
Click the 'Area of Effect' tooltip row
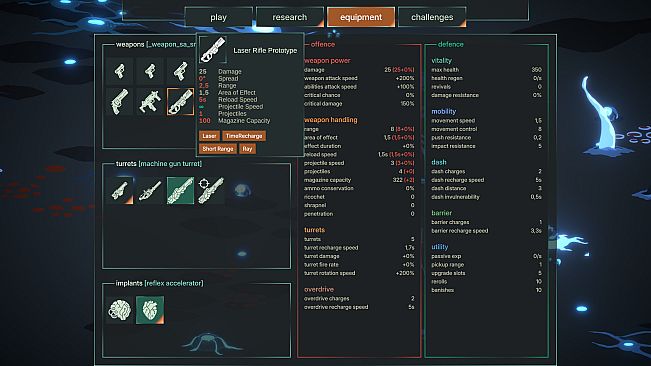pyautogui.click(x=227, y=93)
